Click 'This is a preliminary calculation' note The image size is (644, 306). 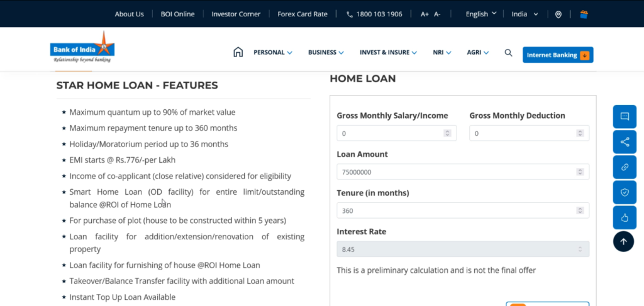[x=436, y=270]
